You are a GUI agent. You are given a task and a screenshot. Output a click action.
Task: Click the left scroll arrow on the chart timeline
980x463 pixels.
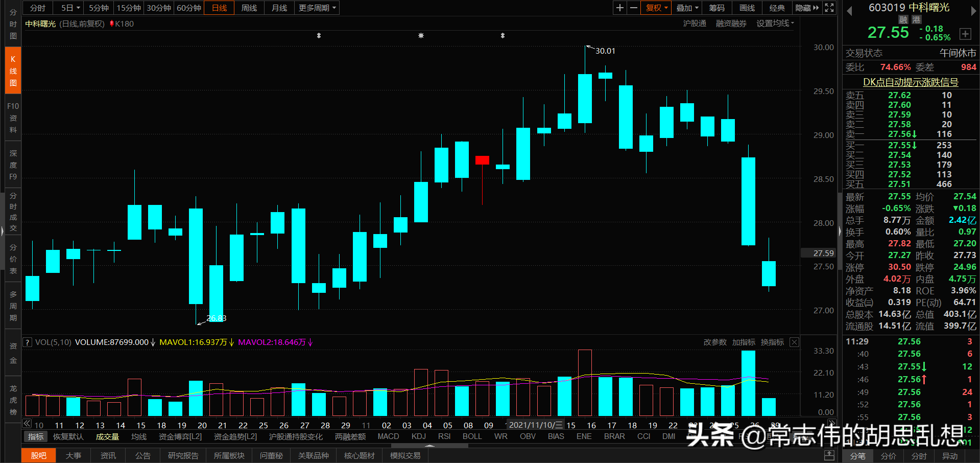click(x=27, y=424)
